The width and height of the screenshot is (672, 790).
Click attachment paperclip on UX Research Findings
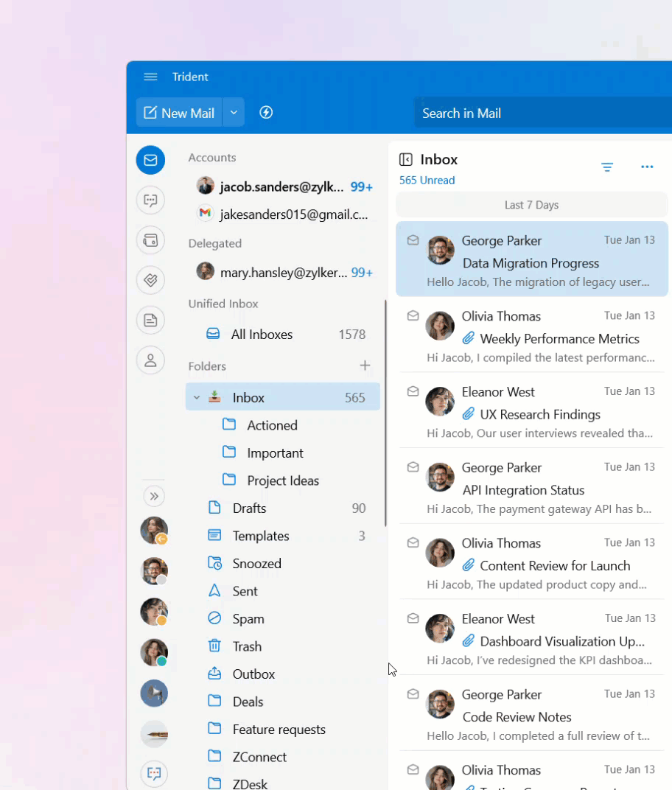[469, 413]
